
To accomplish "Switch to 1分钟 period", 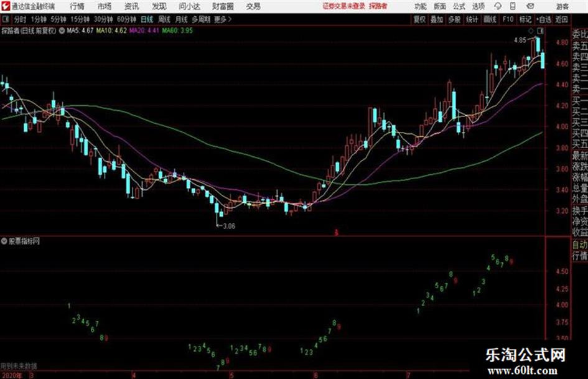I will tap(38, 19).
